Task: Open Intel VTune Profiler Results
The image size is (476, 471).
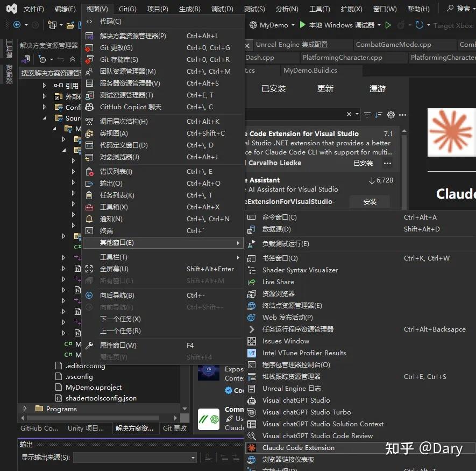Action: [360, 353]
